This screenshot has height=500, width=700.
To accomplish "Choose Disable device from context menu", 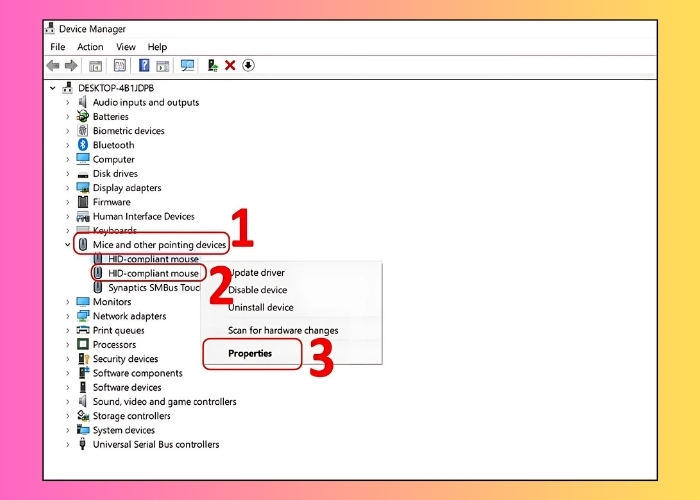I will (x=259, y=290).
